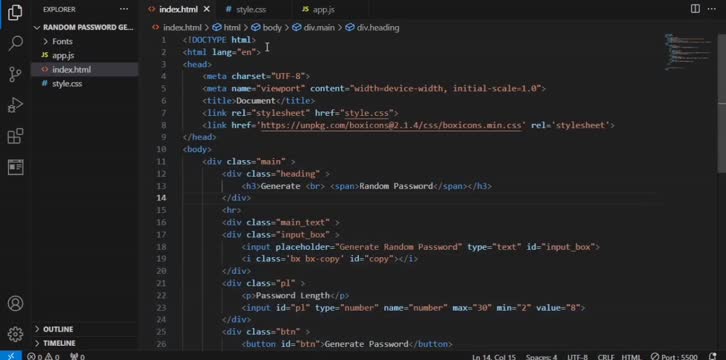
Task: Click errors and warnings count in status bar
Action: pyautogui.click(x=43, y=356)
